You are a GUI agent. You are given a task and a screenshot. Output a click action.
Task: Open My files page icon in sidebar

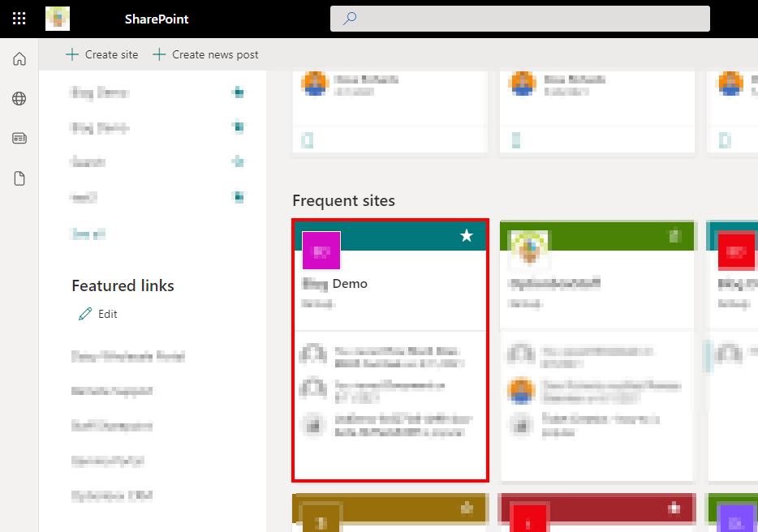click(19, 178)
